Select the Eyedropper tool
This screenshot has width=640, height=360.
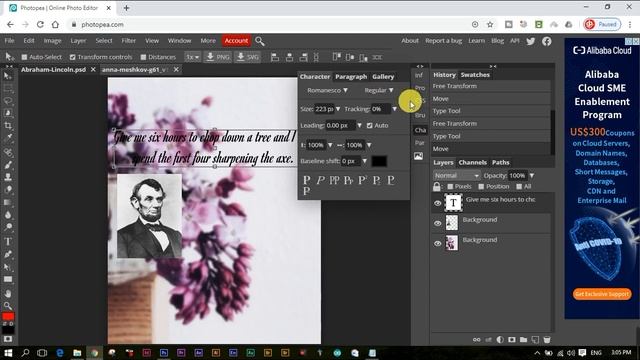[x=8, y=138]
